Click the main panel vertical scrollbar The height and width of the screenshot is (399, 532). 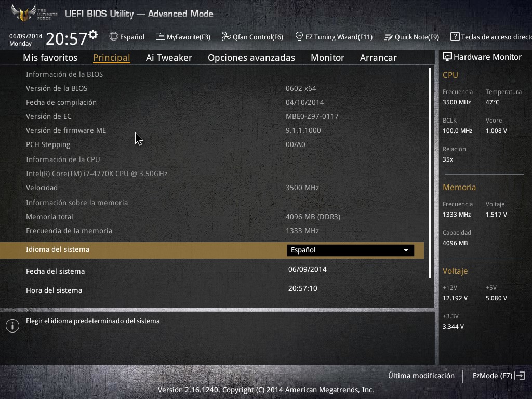pos(430,173)
